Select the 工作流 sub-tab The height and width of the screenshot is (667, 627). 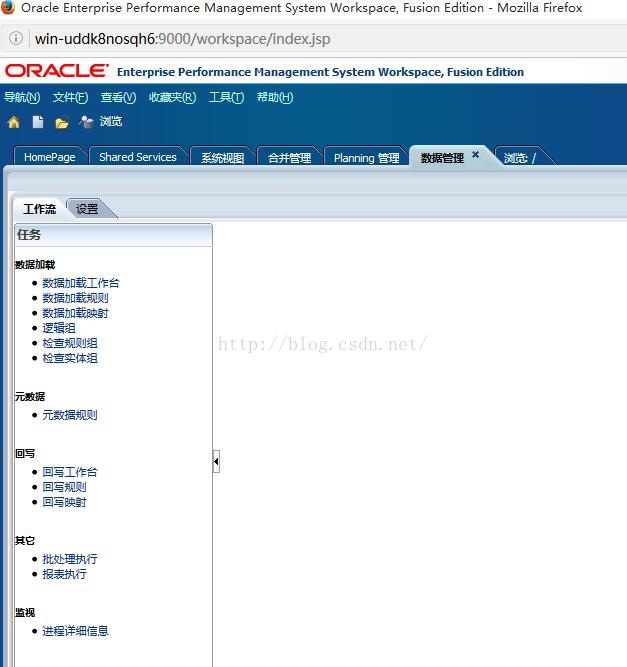40,209
